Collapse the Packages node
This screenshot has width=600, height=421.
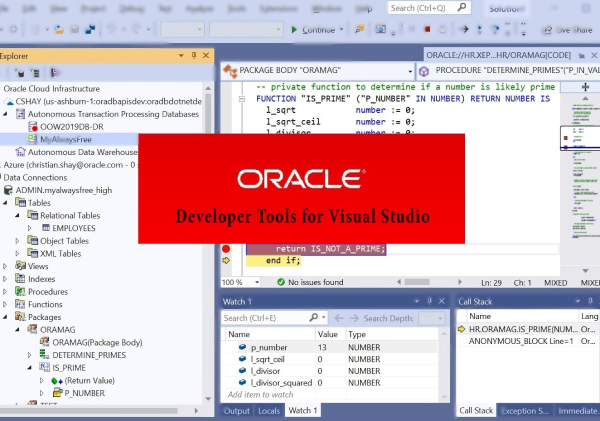coord(5,317)
